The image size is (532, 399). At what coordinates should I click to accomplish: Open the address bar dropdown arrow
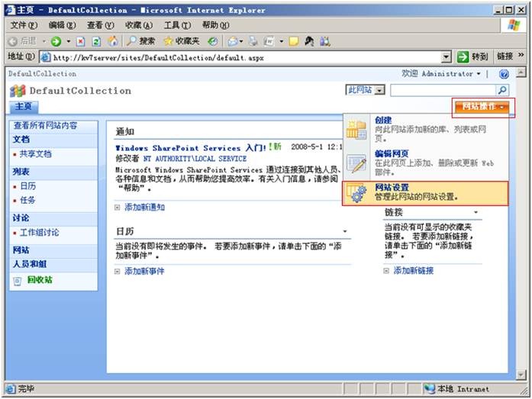point(447,57)
